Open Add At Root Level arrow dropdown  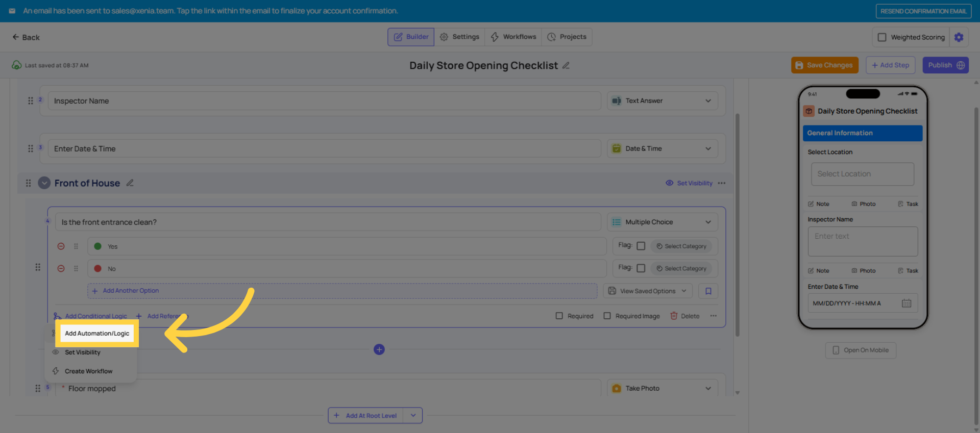pos(413,415)
